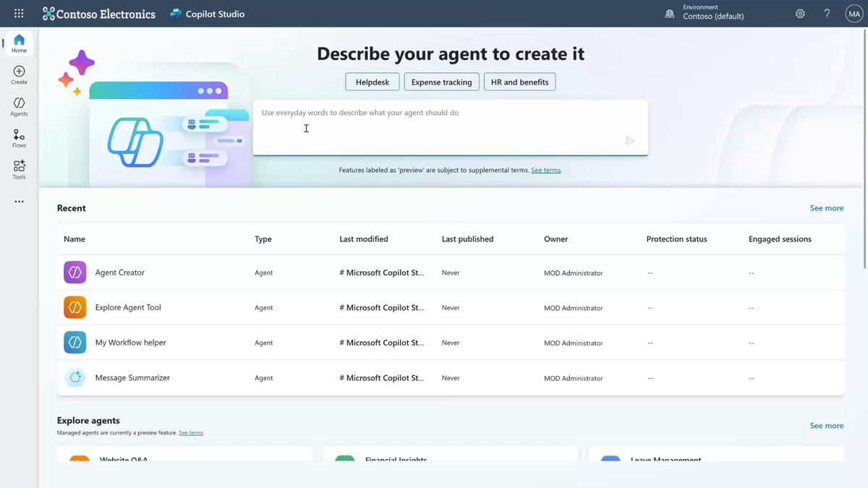Click the My Workflow helper blue icon
Screen dimensions: 868x488
pyautogui.click(x=75, y=343)
